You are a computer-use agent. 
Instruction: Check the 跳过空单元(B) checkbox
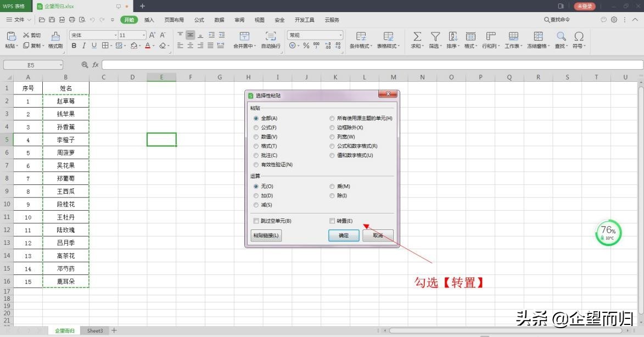point(256,221)
